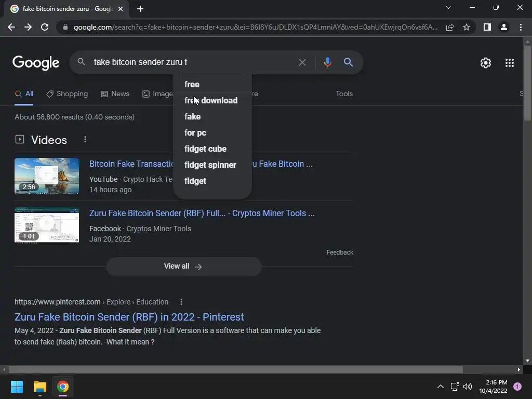The height and width of the screenshot is (399, 532).
Task: Open the search Tools options
Action: pos(344,94)
